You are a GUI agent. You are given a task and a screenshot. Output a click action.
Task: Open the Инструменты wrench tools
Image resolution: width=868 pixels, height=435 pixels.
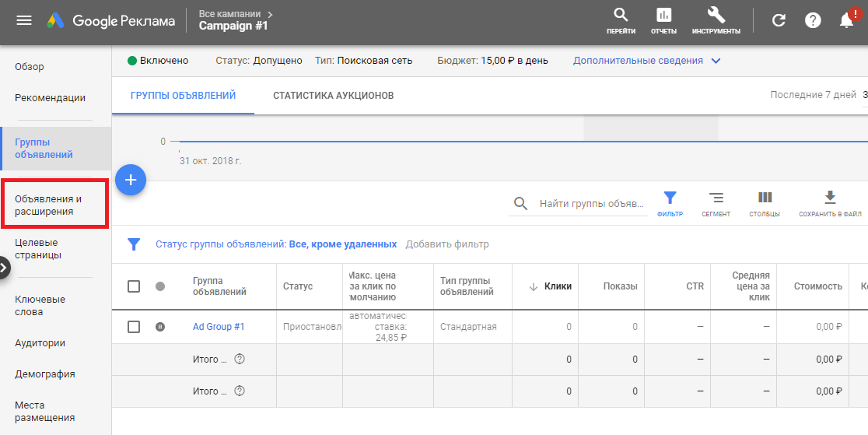pyautogui.click(x=716, y=16)
